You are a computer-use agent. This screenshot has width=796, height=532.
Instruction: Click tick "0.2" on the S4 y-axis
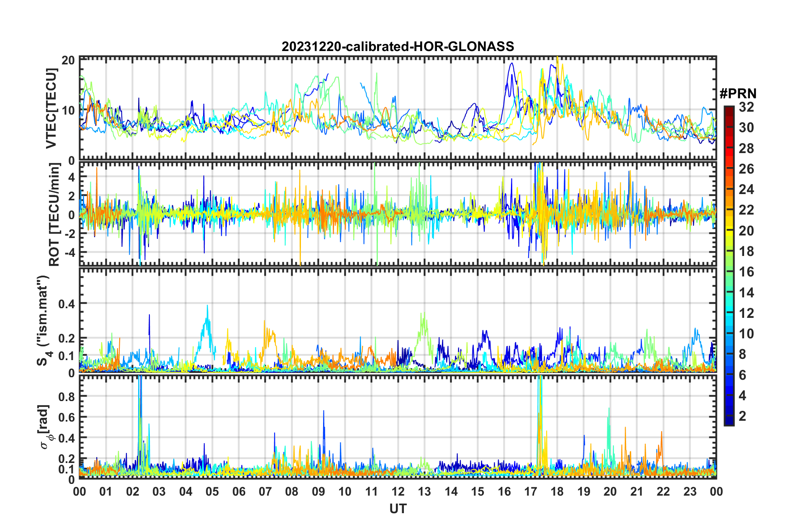click(67, 338)
